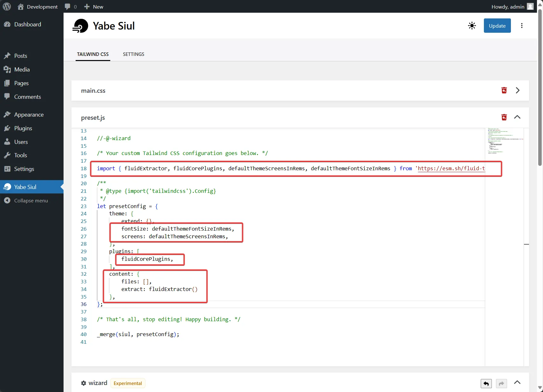This screenshot has width=543, height=392.
Task: Click the Yabe Siul logo icon
Action: pyautogui.click(x=80, y=26)
